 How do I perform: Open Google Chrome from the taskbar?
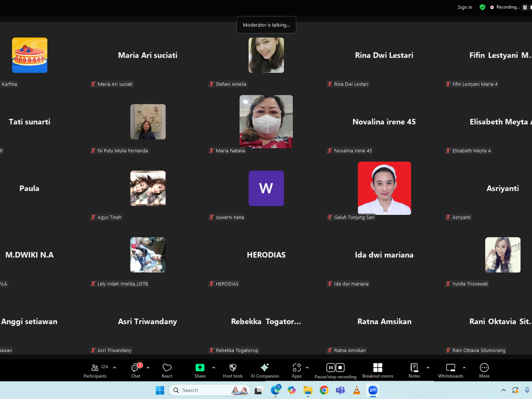point(324,390)
